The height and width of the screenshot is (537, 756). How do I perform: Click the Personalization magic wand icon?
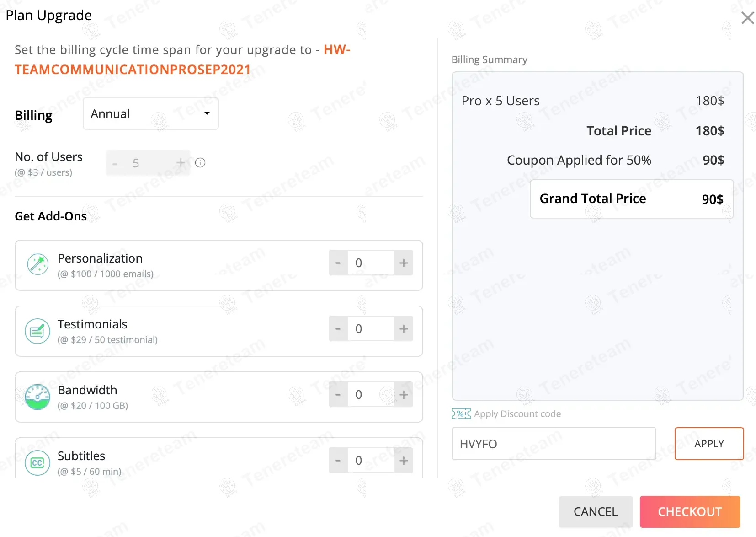coord(37,264)
